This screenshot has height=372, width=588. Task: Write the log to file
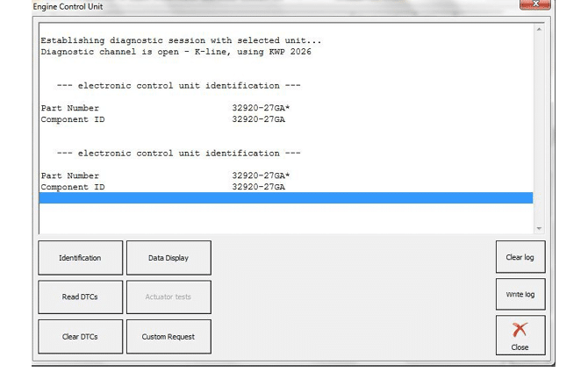click(x=520, y=295)
